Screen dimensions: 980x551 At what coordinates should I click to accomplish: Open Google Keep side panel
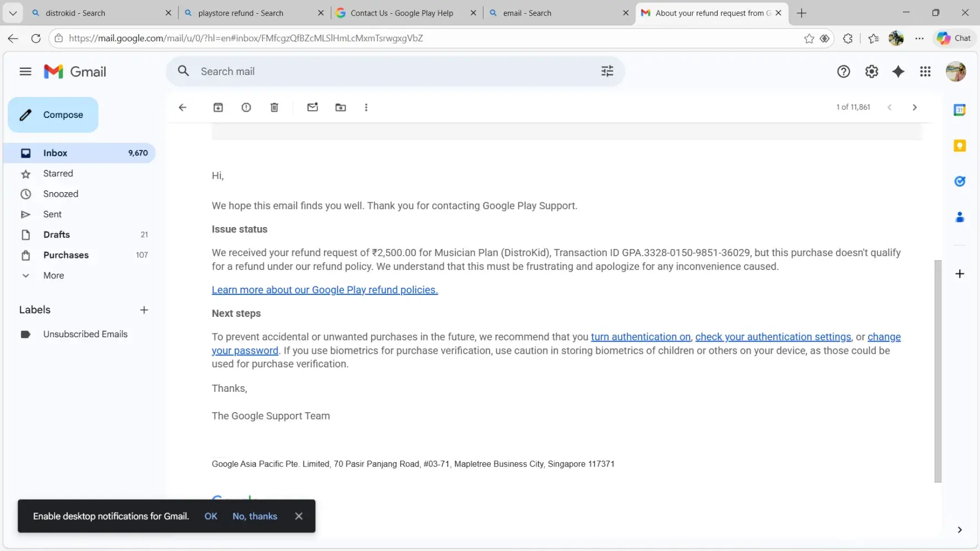(960, 145)
